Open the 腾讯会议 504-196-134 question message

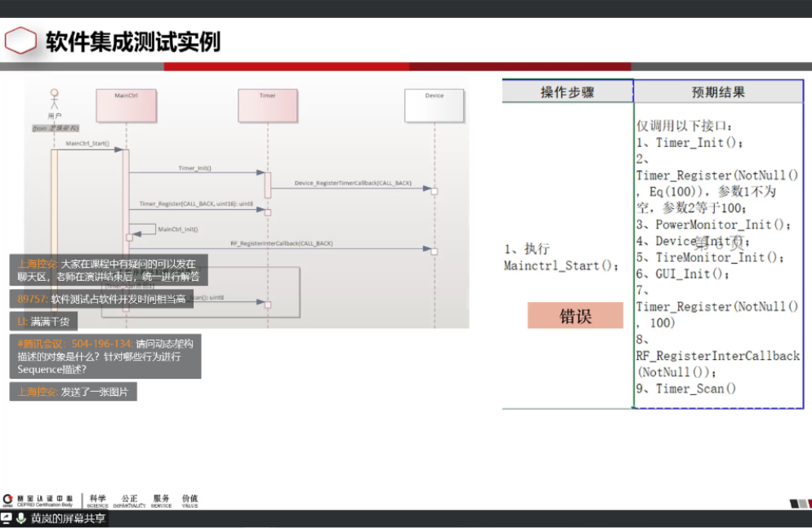point(105,357)
